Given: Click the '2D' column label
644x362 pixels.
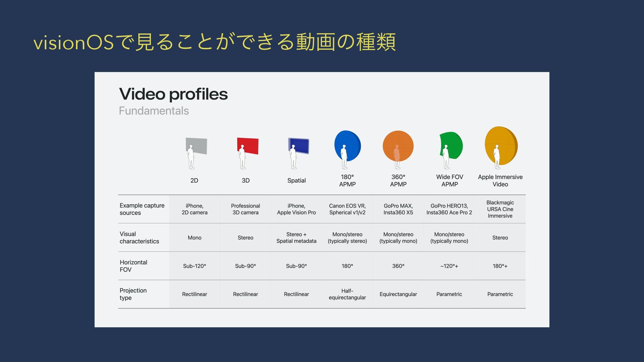Looking at the screenshot, I should (194, 180).
